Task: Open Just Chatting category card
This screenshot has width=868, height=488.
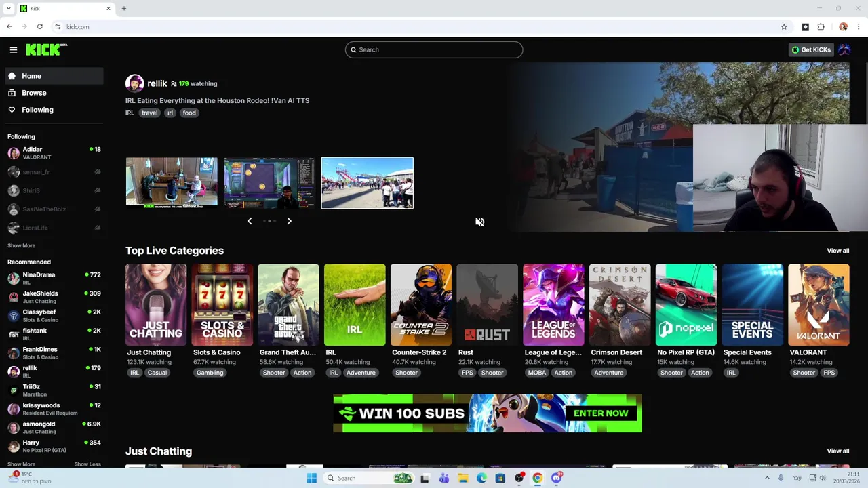Action: point(156,305)
